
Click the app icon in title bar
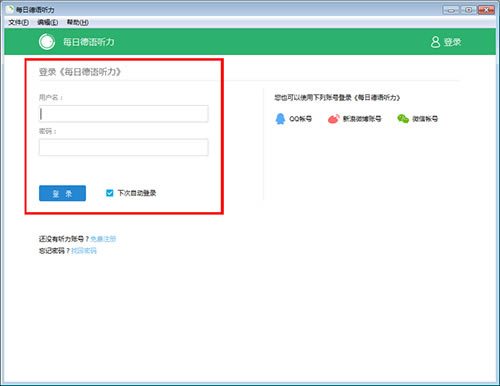10,10
